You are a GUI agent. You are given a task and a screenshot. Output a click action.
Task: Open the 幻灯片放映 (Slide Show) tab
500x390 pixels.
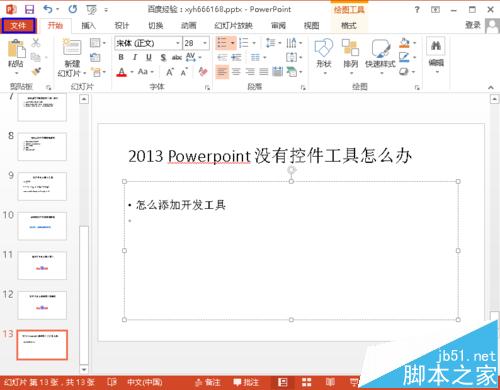[233, 26]
